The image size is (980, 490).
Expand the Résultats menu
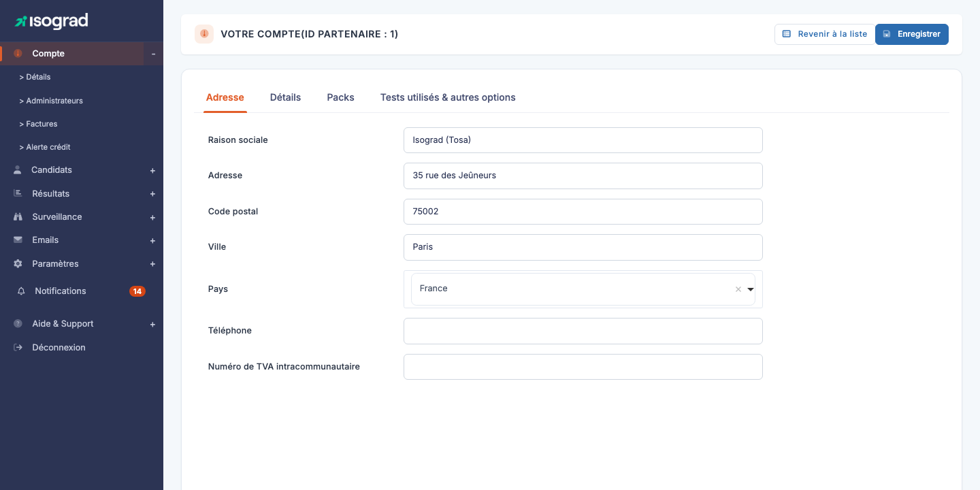152,194
